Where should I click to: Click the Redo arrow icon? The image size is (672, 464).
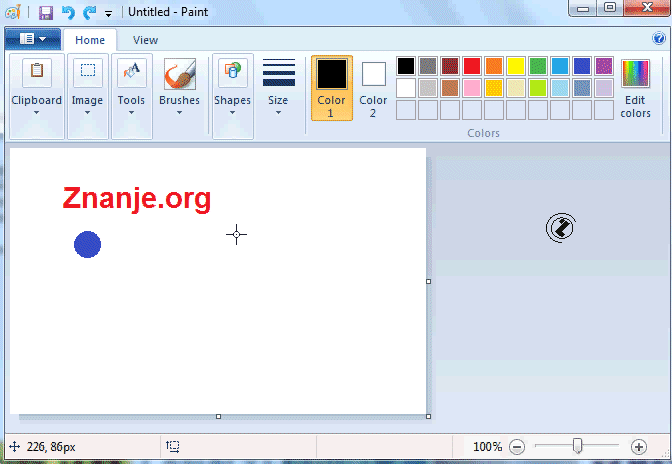point(89,13)
